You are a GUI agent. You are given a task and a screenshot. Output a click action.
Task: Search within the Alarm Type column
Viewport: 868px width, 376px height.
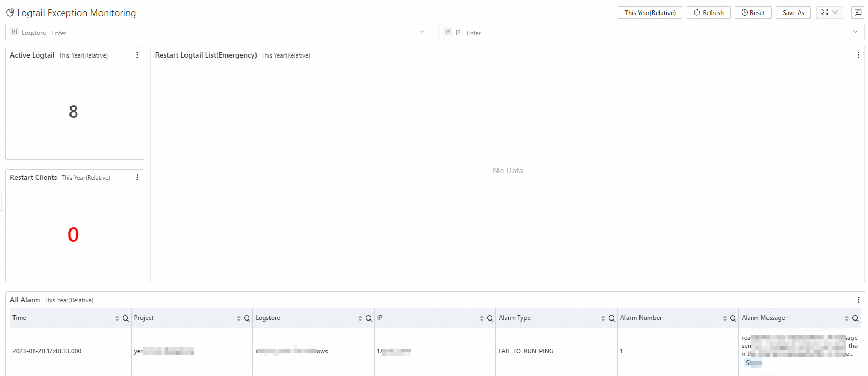[x=611, y=318]
